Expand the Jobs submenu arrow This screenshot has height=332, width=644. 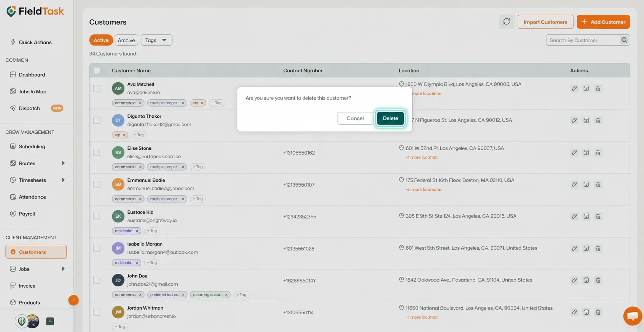point(63,269)
